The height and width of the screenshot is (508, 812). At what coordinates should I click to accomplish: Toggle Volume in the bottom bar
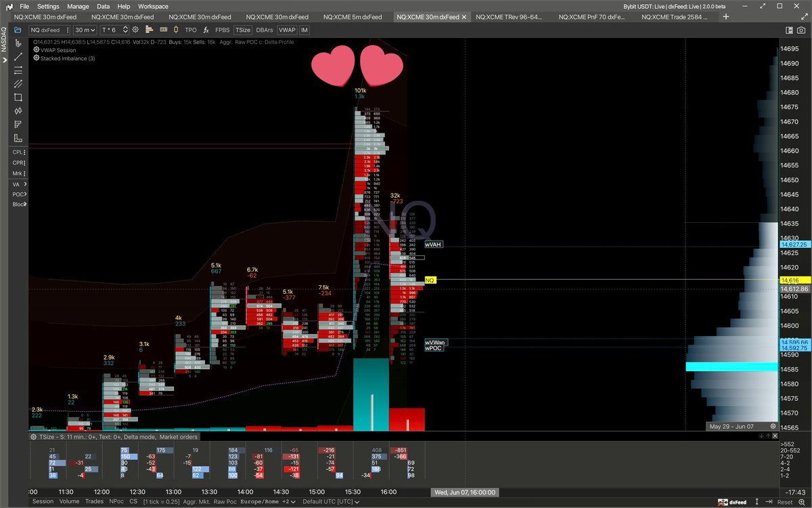tap(69, 502)
